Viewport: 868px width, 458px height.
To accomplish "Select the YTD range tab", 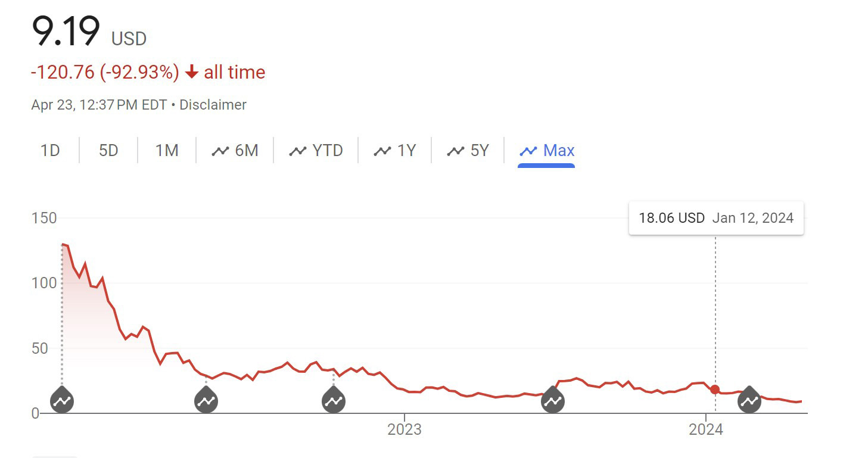I will point(316,151).
